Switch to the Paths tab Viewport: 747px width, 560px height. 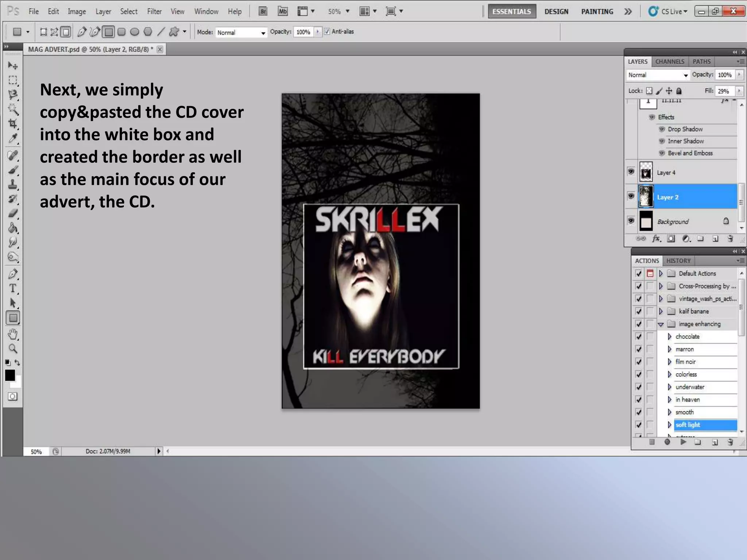coord(701,62)
